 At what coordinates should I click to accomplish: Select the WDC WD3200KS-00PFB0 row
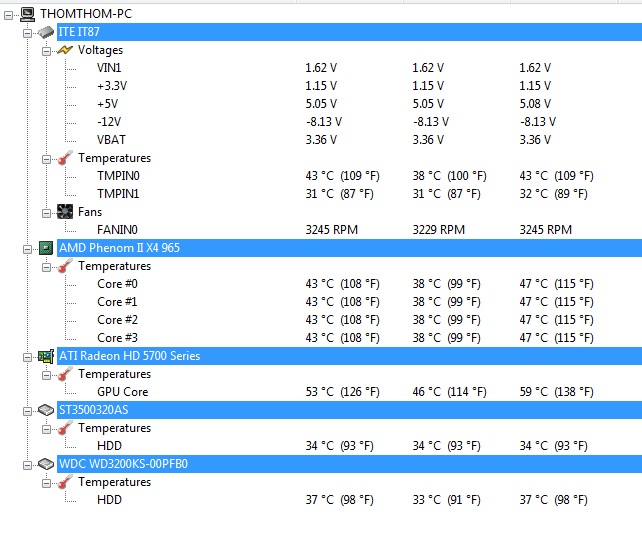point(349,464)
